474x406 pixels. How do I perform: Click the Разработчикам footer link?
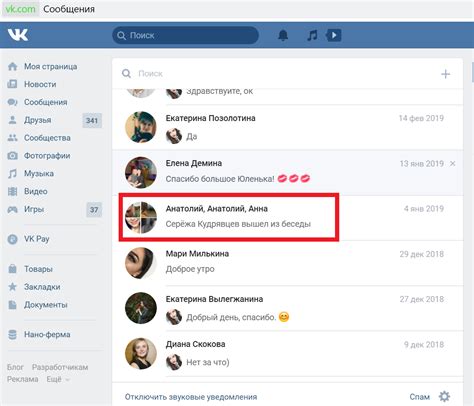pyautogui.click(x=60, y=367)
